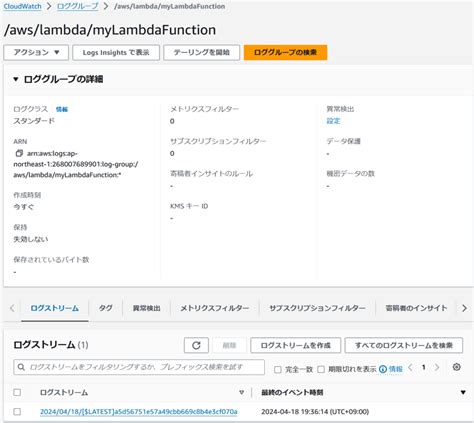Go to previous page of log streams

tap(410, 367)
